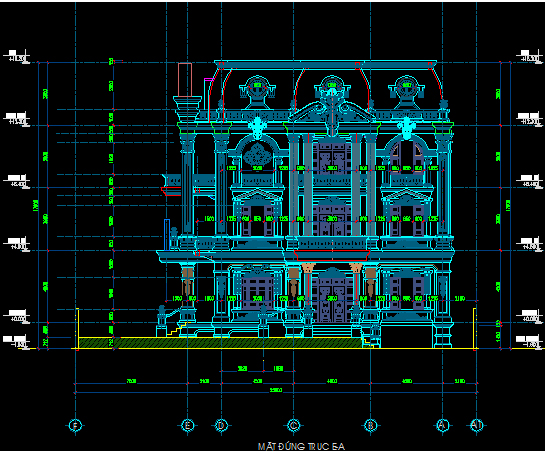545x454 pixels.
Task: Select the grid axis bubble F
Action: click(x=75, y=425)
